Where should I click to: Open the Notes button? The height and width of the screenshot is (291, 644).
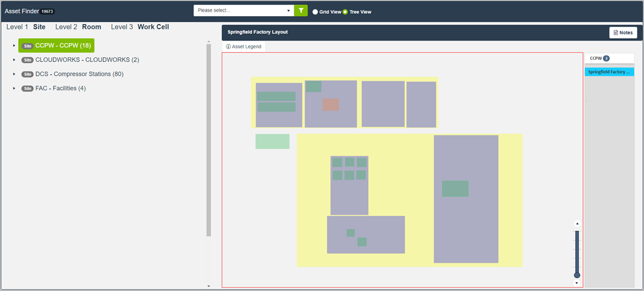(x=623, y=33)
